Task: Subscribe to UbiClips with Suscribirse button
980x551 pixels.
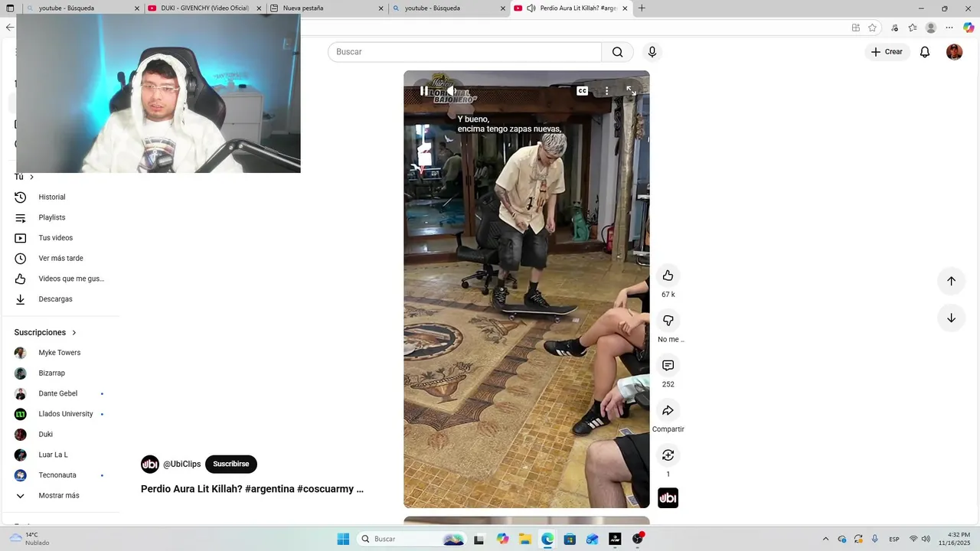Action: 231,464
